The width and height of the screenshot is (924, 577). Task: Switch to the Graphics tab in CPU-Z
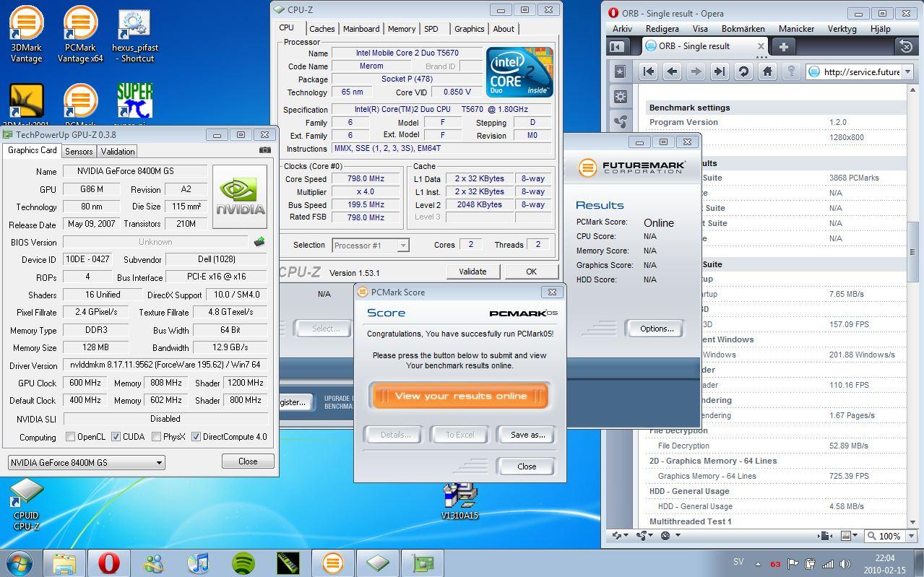[470, 29]
